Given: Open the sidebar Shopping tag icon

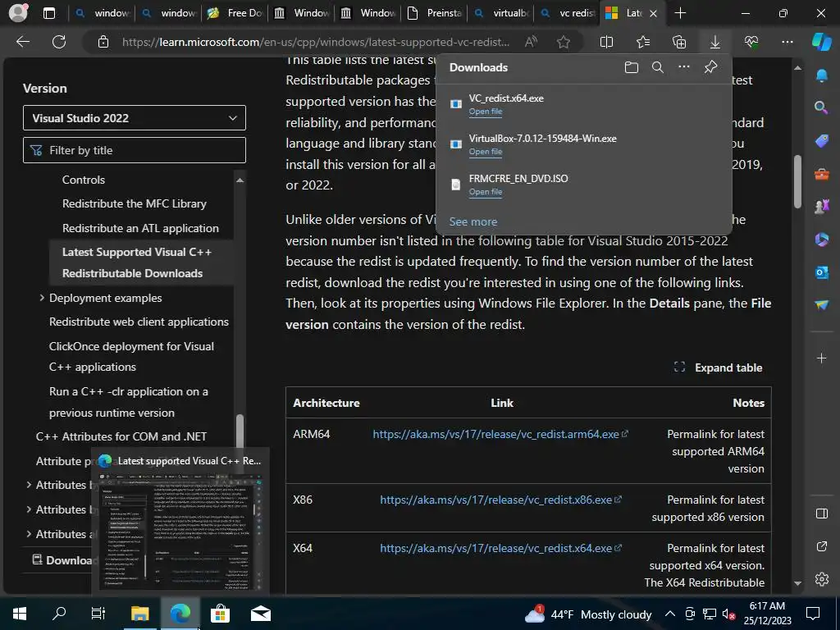Looking at the screenshot, I should coord(821,141).
